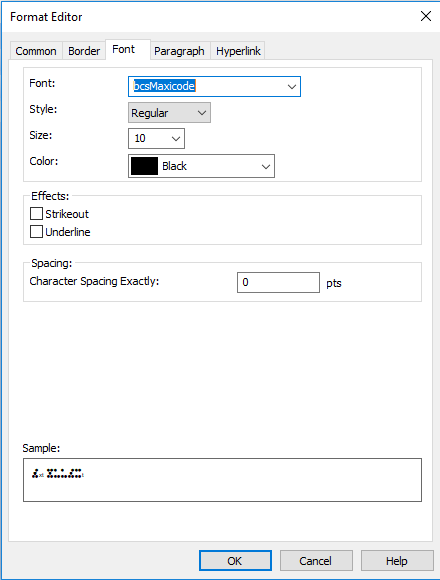
Task: Open the Size dropdown arrow
Action: pyautogui.click(x=176, y=139)
